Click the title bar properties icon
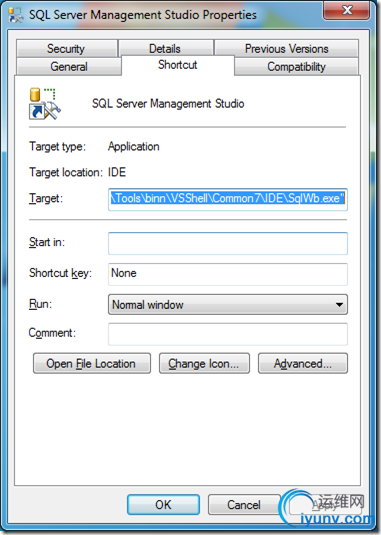 [x=15, y=15]
